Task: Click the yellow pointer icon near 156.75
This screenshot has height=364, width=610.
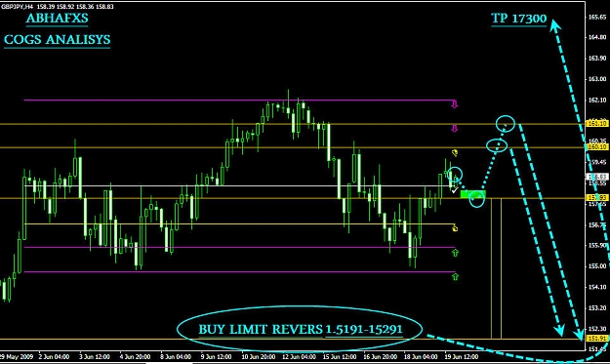Action: tap(455, 228)
